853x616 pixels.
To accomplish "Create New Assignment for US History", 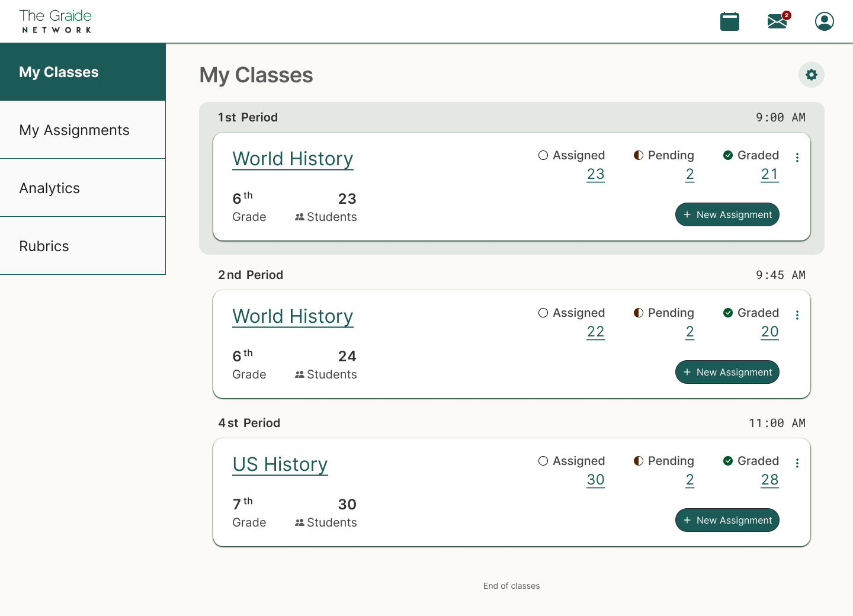I will coord(727,520).
